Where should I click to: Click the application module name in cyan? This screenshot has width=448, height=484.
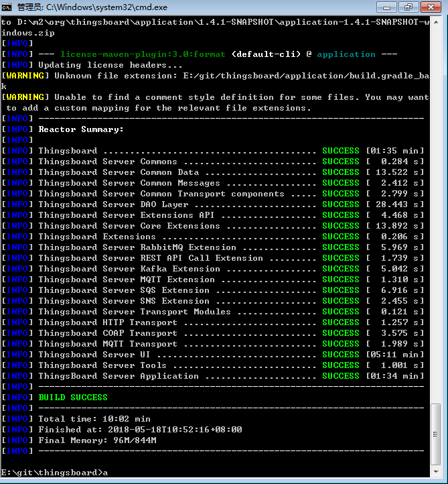[x=346, y=54]
